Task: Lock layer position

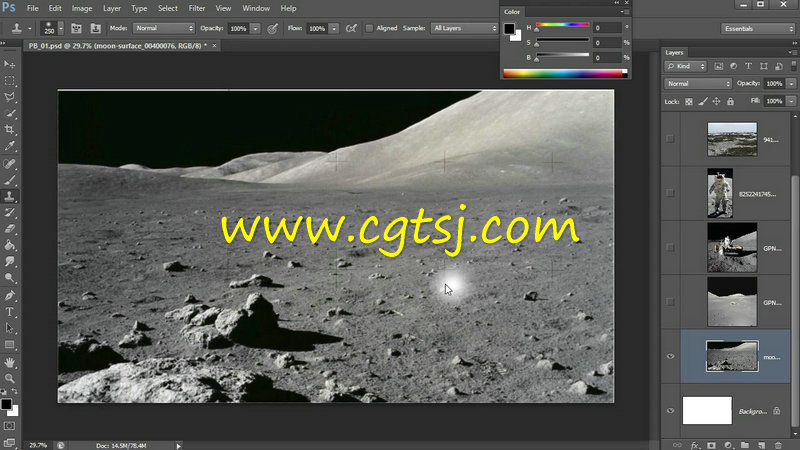Action: [716, 102]
